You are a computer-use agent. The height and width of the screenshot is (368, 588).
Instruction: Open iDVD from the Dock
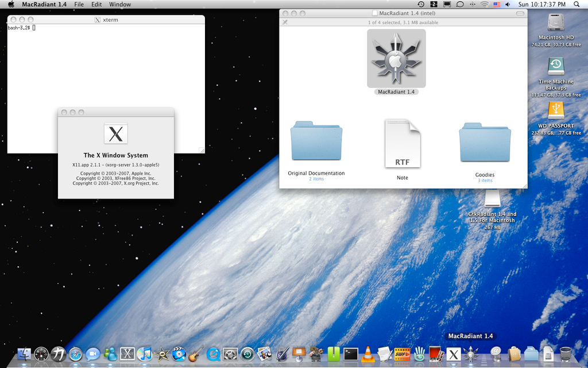179,354
